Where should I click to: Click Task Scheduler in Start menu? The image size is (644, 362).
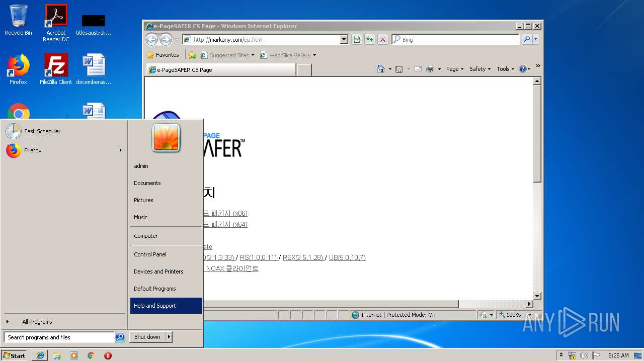pyautogui.click(x=64, y=131)
